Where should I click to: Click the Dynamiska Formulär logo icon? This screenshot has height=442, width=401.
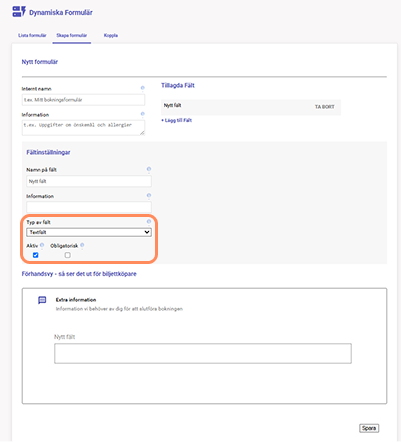(19, 12)
